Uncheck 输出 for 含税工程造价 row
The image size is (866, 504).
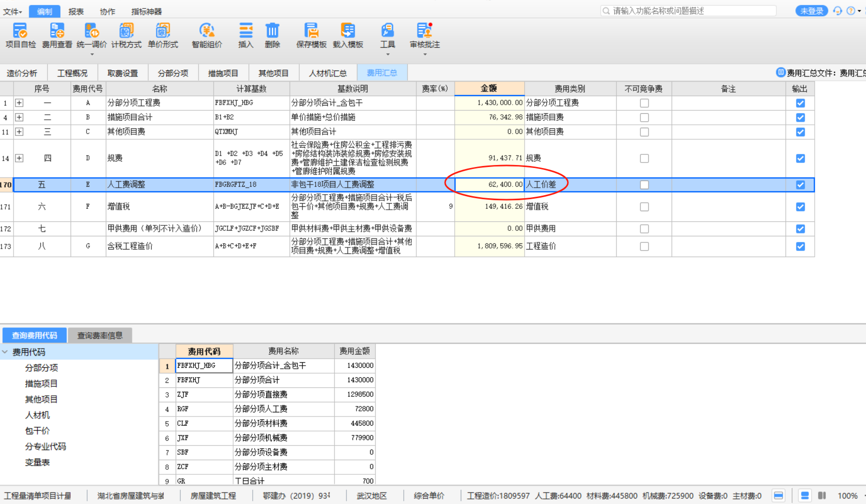pyautogui.click(x=800, y=246)
